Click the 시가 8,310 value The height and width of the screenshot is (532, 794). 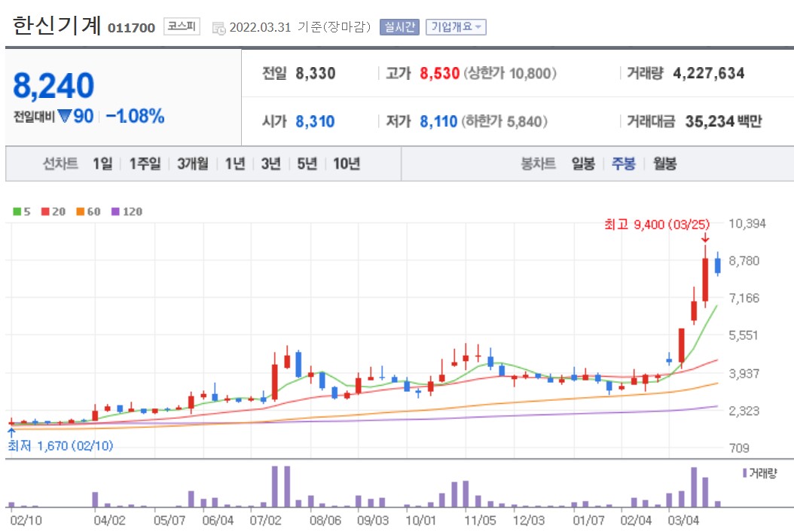point(315,121)
